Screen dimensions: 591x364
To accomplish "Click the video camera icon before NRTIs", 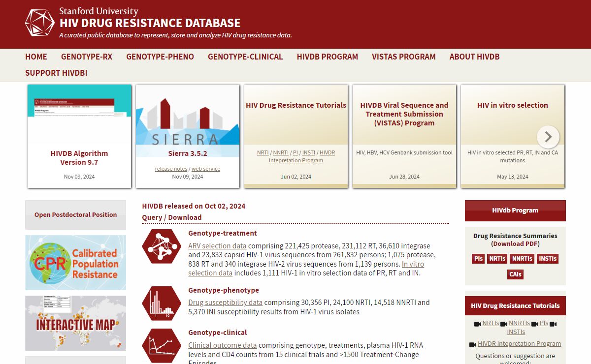I will click(477, 324).
